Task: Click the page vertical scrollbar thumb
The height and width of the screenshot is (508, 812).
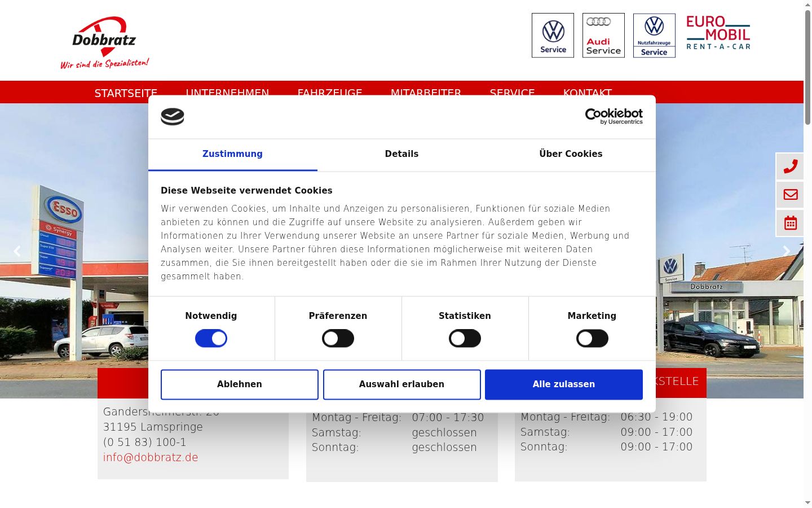Action: (807, 67)
